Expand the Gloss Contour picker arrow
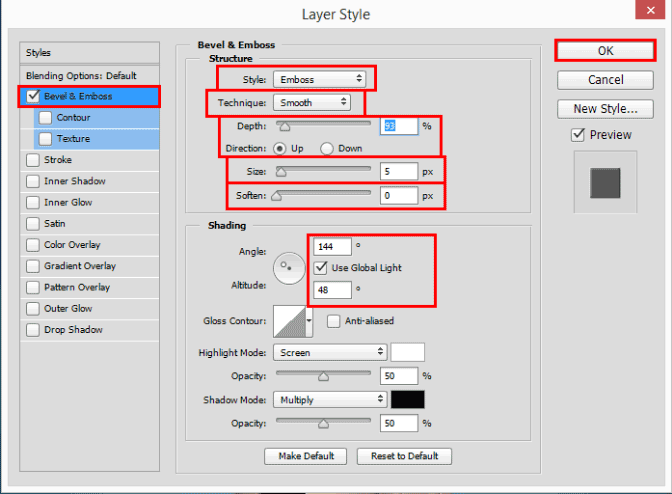 (x=309, y=321)
